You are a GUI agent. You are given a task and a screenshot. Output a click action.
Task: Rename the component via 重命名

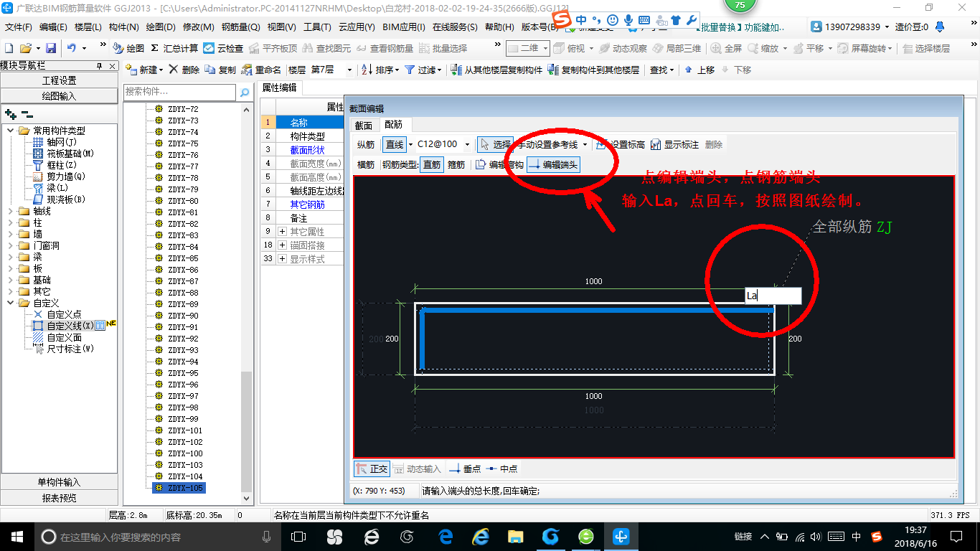(261, 70)
